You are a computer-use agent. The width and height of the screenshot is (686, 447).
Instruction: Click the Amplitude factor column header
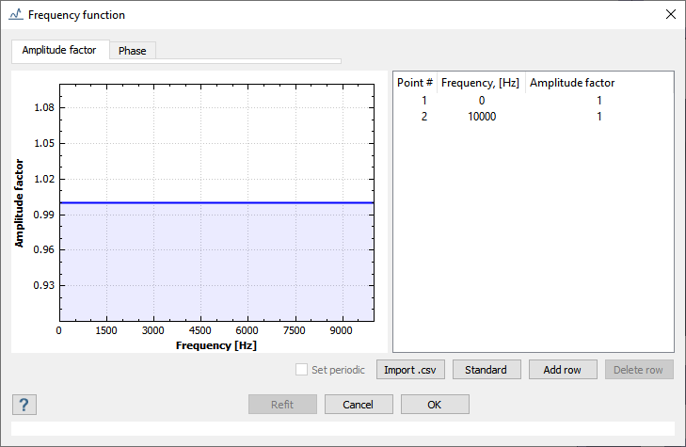(x=572, y=83)
